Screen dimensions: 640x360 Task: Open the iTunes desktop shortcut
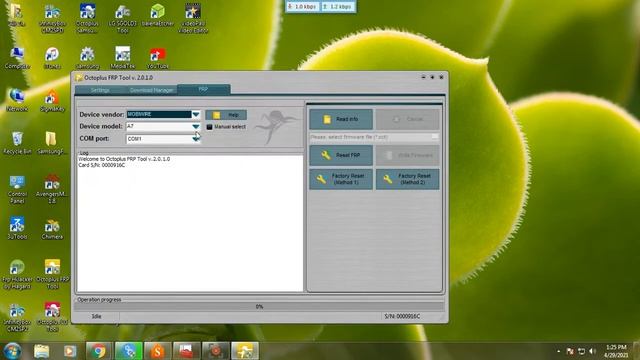[x=52, y=58]
